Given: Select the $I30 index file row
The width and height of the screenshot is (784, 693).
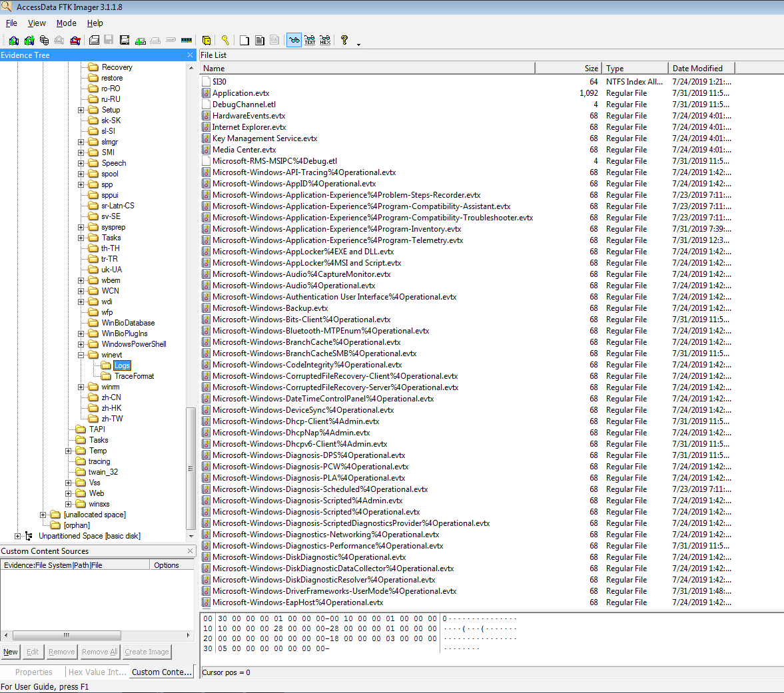Looking at the screenshot, I should pyautogui.click(x=466, y=81).
